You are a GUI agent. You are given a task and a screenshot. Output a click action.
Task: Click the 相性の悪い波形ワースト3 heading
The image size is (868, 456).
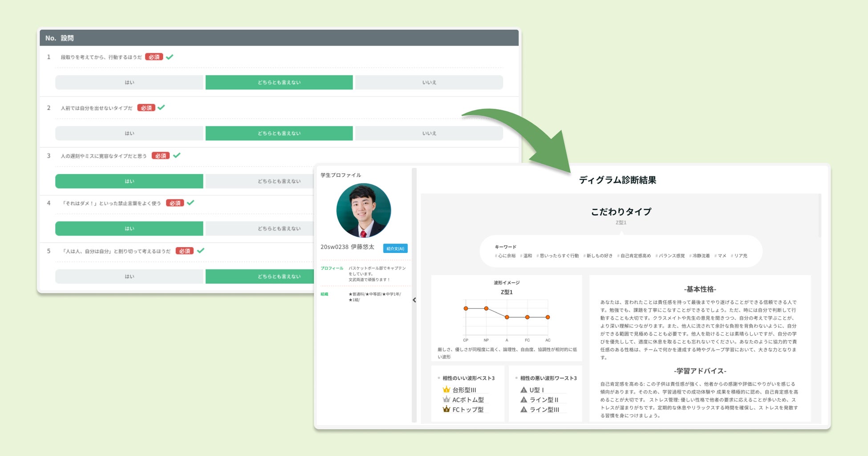(x=548, y=378)
